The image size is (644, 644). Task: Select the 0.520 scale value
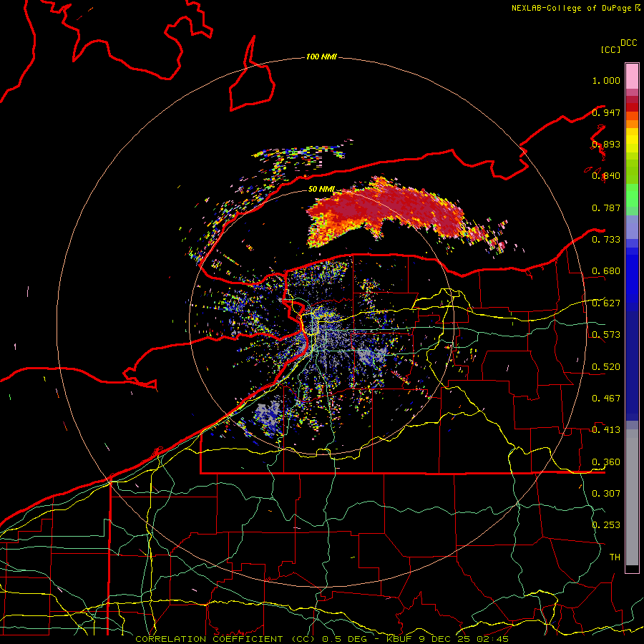[x=606, y=367]
